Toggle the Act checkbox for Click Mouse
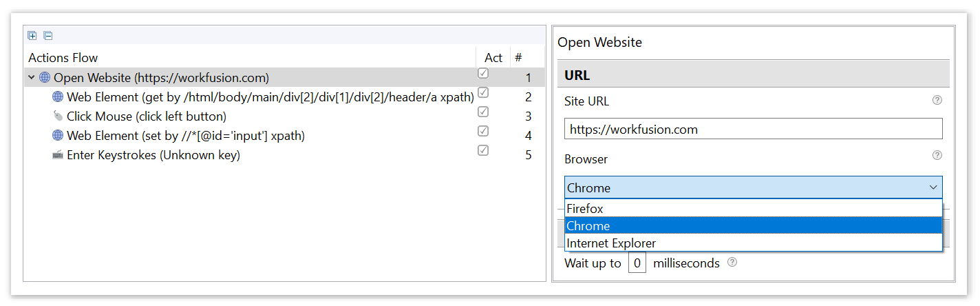Screen dimensions: 980x306 tap(483, 112)
